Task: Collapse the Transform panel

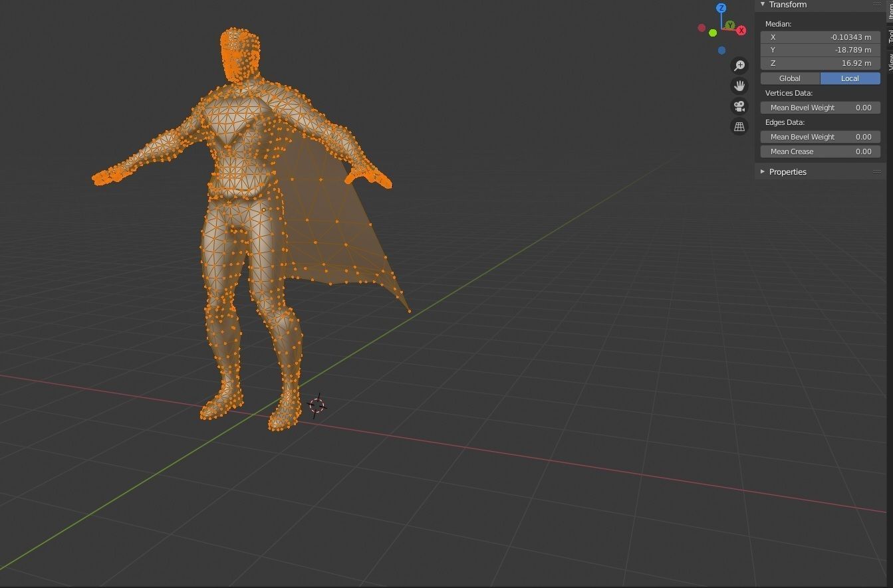Action: (x=763, y=5)
